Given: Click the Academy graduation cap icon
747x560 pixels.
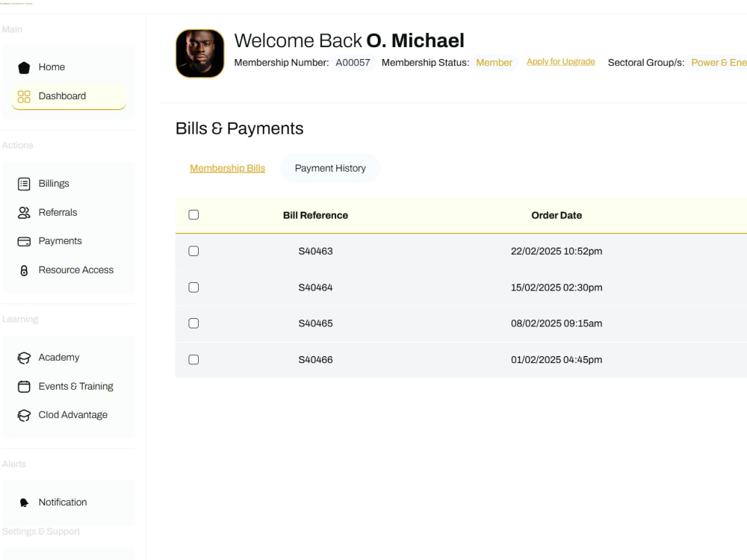Looking at the screenshot, I should point(24,358).
